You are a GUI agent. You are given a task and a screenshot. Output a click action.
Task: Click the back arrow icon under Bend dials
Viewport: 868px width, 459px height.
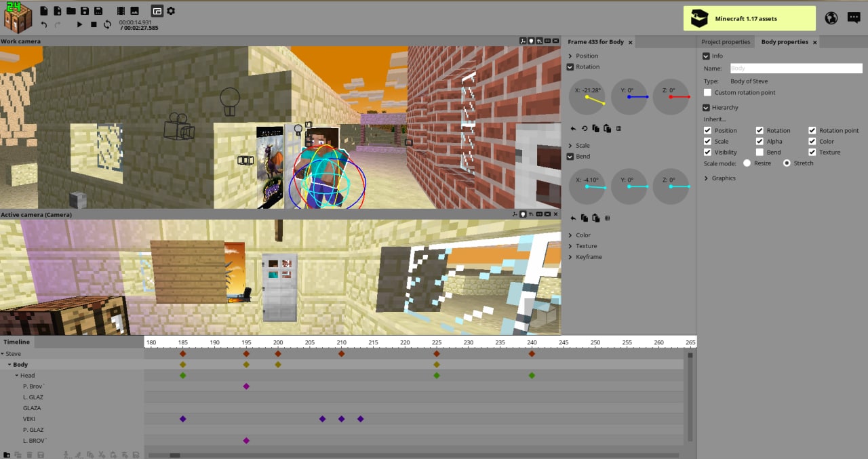click(x=573, y=218)
